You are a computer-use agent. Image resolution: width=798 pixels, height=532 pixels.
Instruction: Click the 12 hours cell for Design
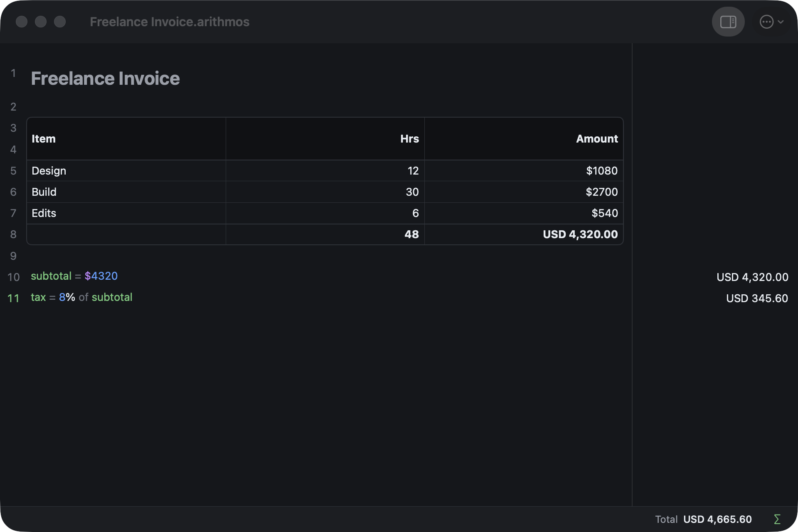(325, 171)
